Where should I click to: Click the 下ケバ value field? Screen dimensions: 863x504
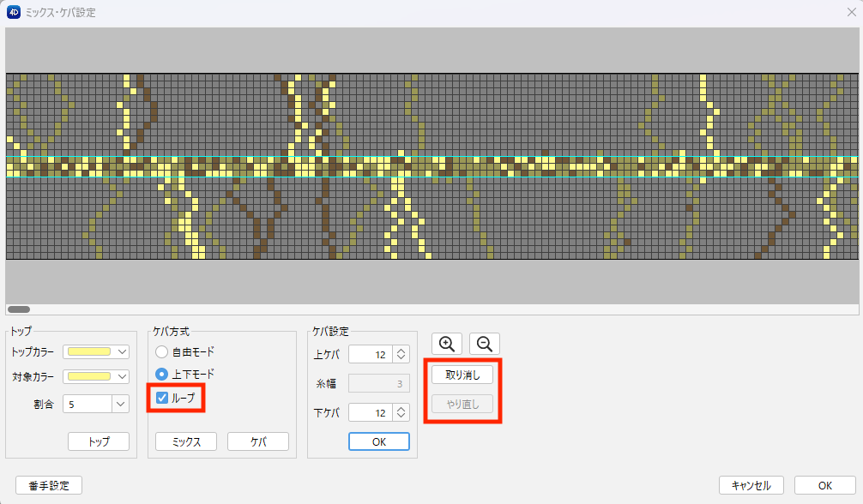tap(371, 412)
